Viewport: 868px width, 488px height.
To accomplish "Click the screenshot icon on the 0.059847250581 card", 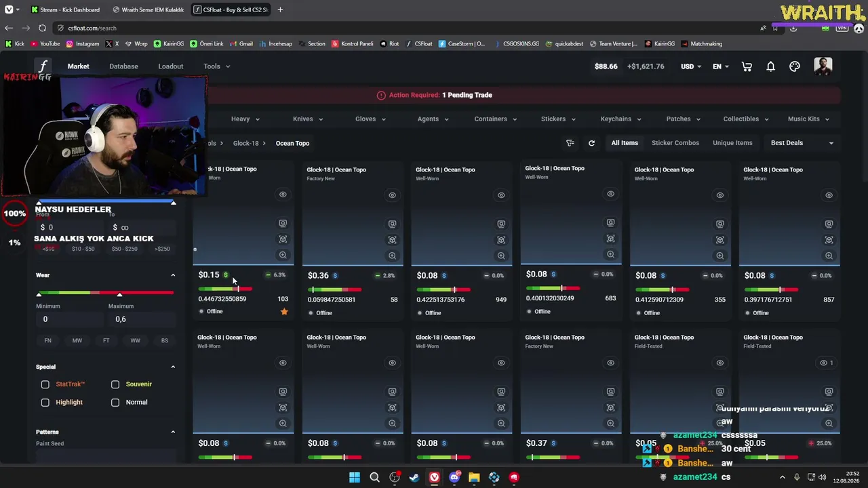I will pyautogui.click(x=392, y=224).
